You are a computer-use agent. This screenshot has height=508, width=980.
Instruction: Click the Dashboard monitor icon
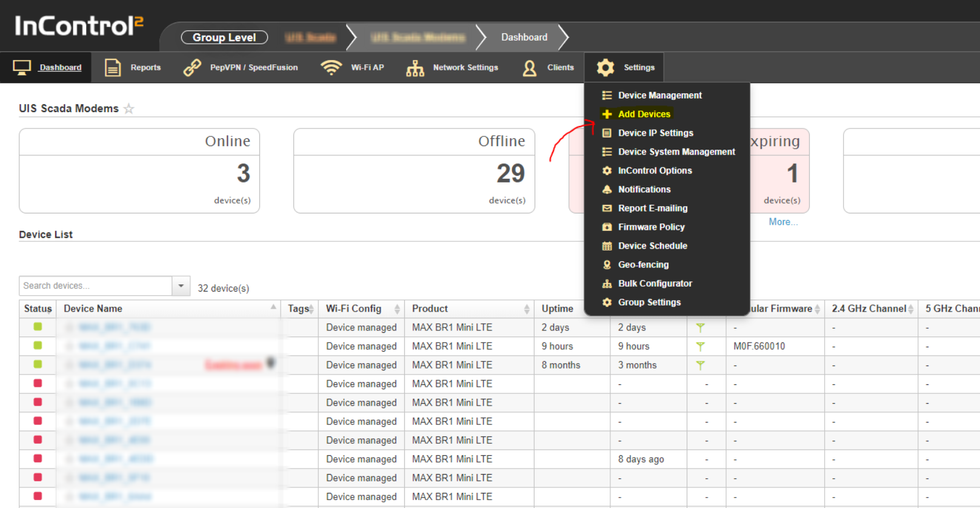[22, 68]
